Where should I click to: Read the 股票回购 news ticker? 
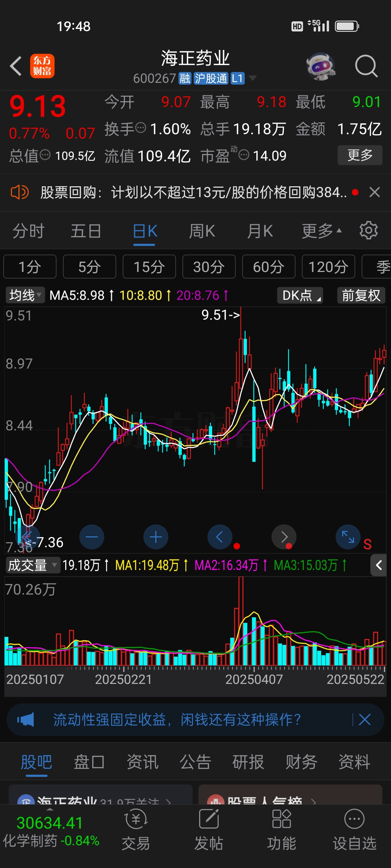193,192
